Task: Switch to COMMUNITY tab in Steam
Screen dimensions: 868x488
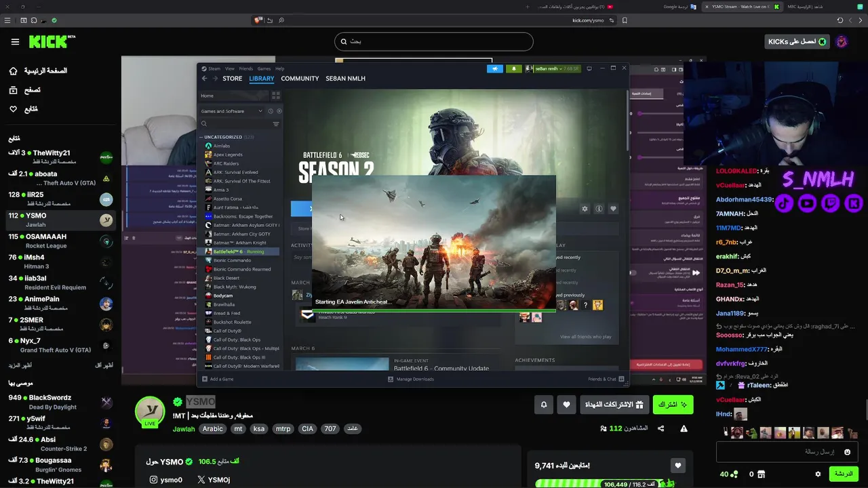Action: (x=300, y=79)
